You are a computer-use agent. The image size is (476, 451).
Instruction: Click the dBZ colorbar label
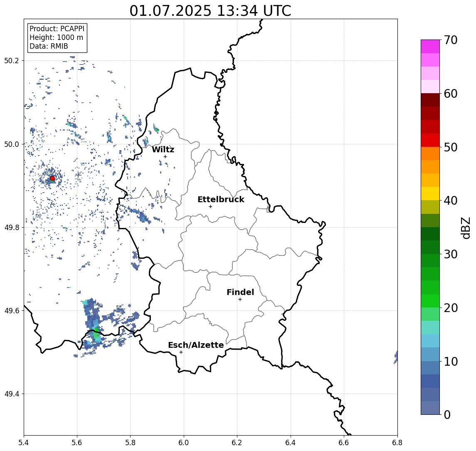tap(466, 228)
